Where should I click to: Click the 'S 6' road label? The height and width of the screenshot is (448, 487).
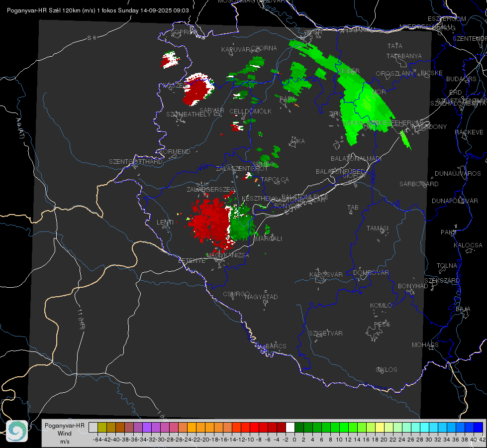[x=92, y=38]
